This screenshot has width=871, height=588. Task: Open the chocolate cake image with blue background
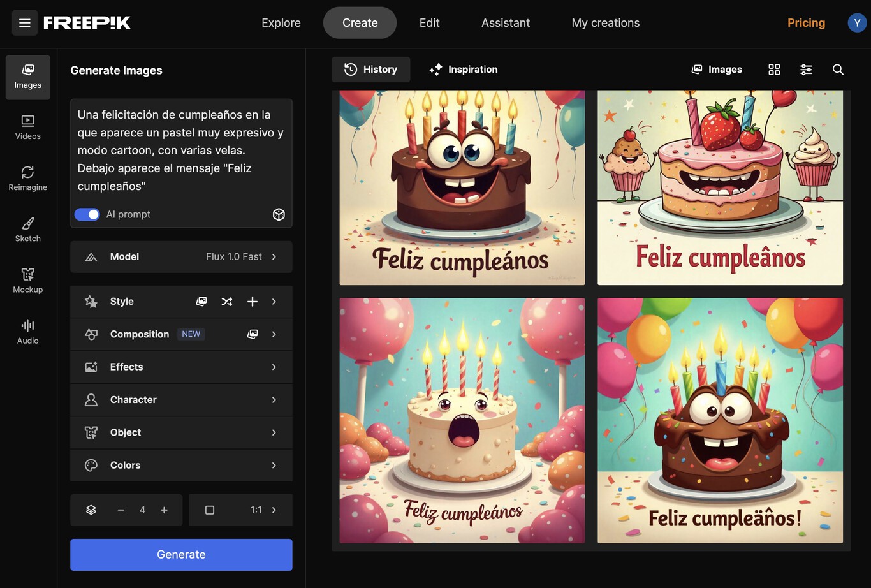pyautogui.click(x=720, y=420)
